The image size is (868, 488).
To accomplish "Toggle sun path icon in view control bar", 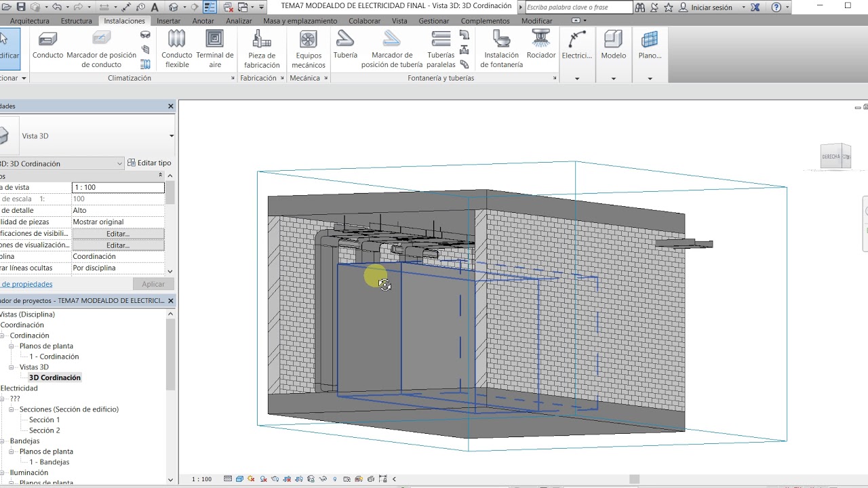I will pos(251,479).
